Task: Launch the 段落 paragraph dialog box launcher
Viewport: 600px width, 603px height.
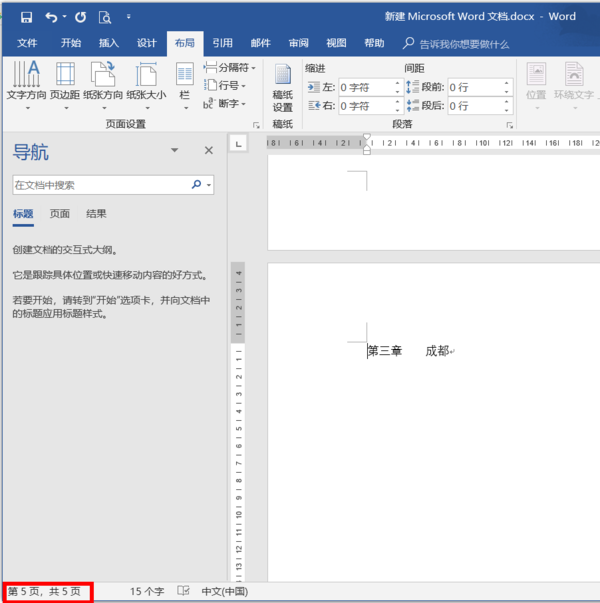Action: [510, 125]
